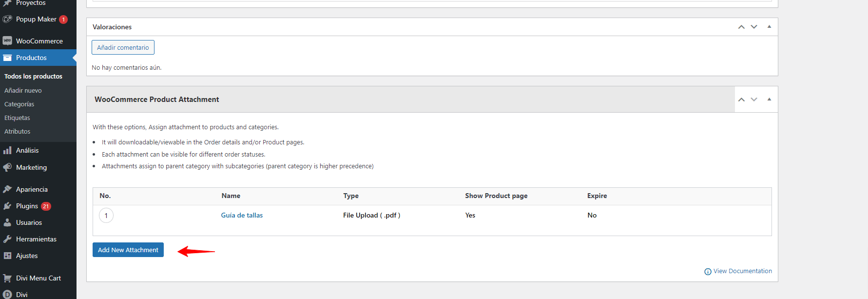Click the Marketing megaphone icon

[x=7, y=167]
